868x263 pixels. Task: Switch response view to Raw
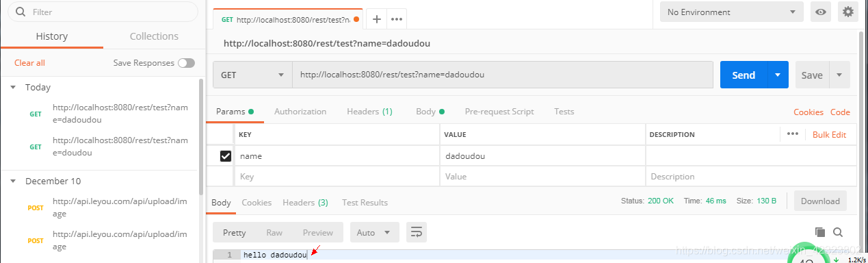(274, 232)
